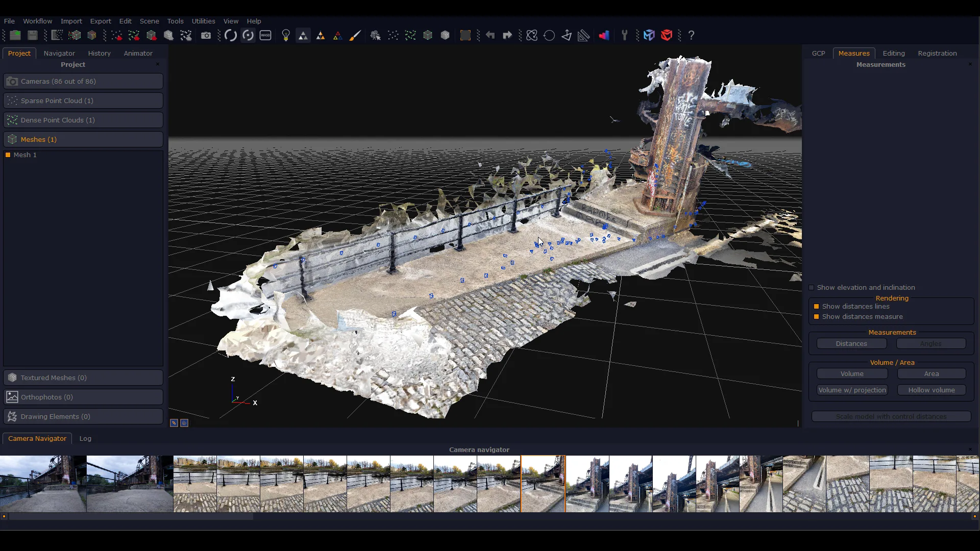Open Help using the question mark icon
The height and width of the screenshot is (551, 980).
(x=691, y=35)
